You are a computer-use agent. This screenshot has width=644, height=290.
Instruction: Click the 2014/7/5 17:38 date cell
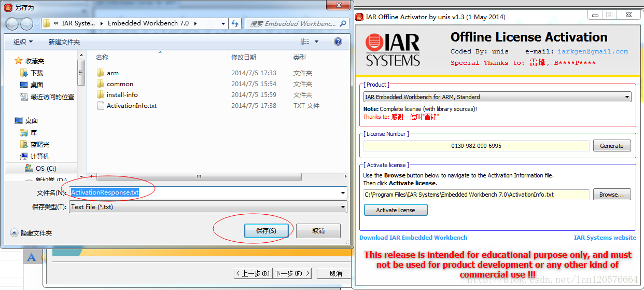pos(254,105)
